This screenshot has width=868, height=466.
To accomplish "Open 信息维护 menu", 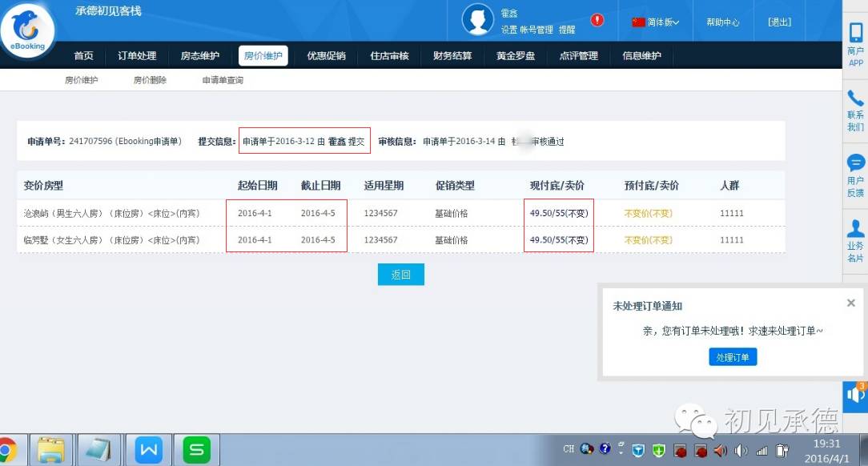I will click(x=641, y=55).
